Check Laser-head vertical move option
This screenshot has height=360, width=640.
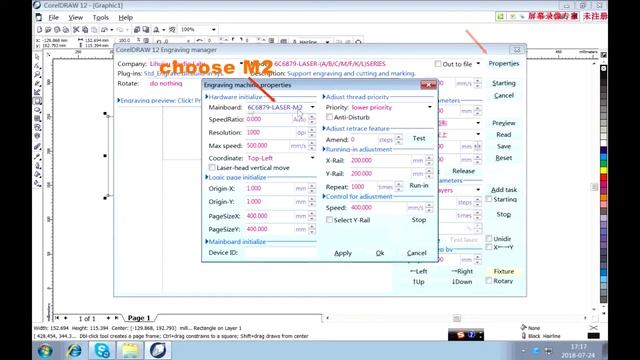[x=212, y=167]
